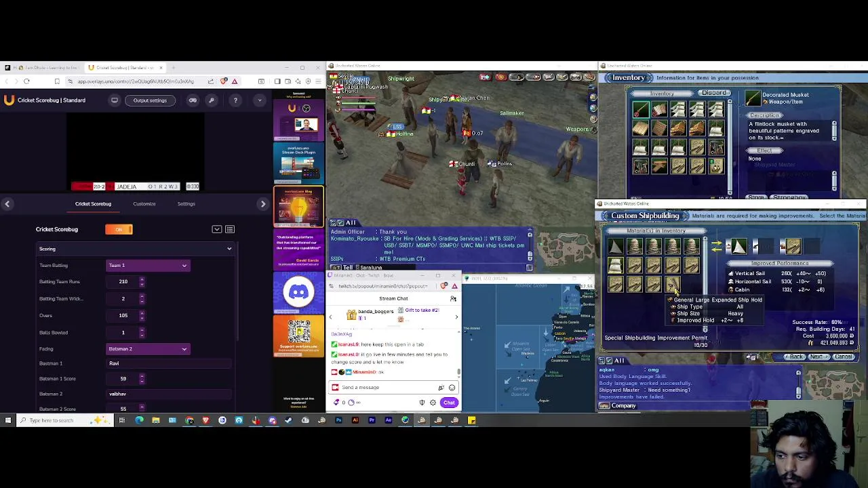Click the game chat log scrollbar near Shipyard Master text

798,386
